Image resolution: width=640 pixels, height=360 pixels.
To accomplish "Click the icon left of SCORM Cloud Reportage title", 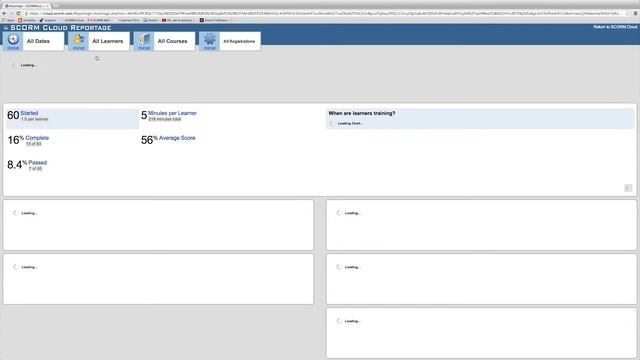I will pos(6,28).
